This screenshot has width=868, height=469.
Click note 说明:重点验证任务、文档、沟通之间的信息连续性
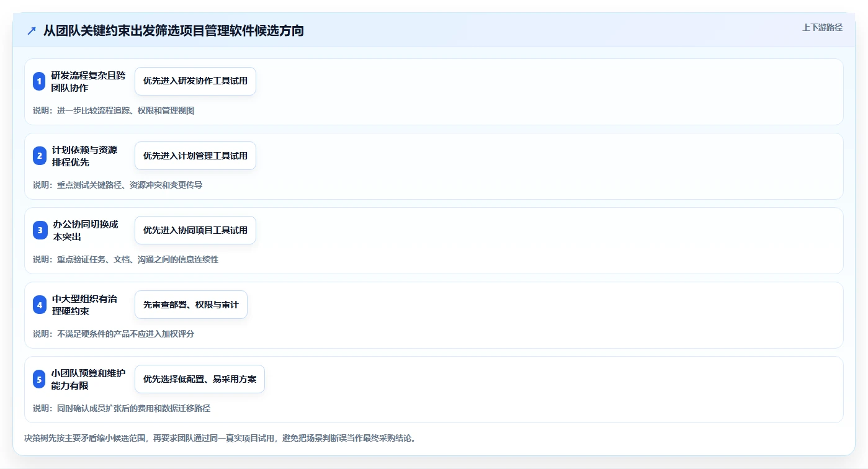126,259
